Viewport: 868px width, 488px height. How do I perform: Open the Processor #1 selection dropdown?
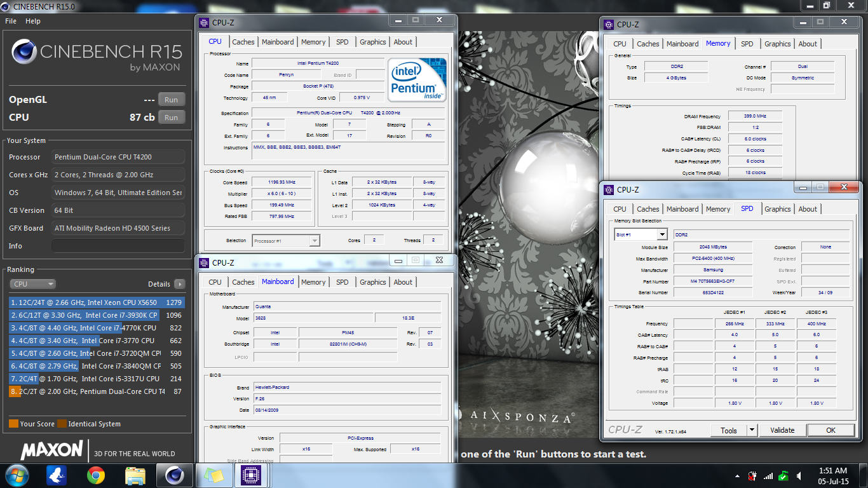[x=286, y=241]
